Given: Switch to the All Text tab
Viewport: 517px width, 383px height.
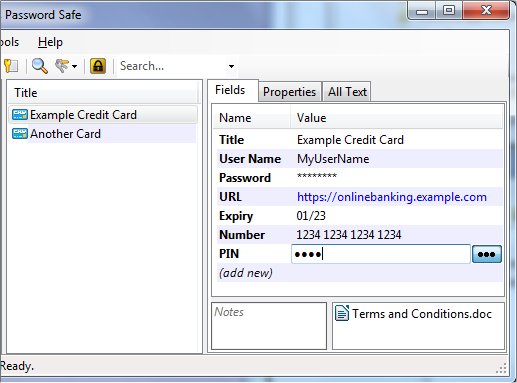Looking at the screenshot, I should pyautogui.click(x=347, y=92).
